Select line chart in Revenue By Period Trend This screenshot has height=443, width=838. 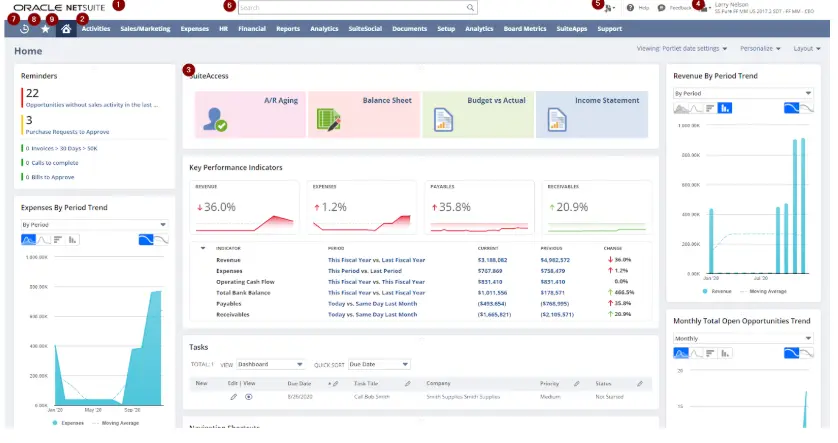(x=696, y=108)
